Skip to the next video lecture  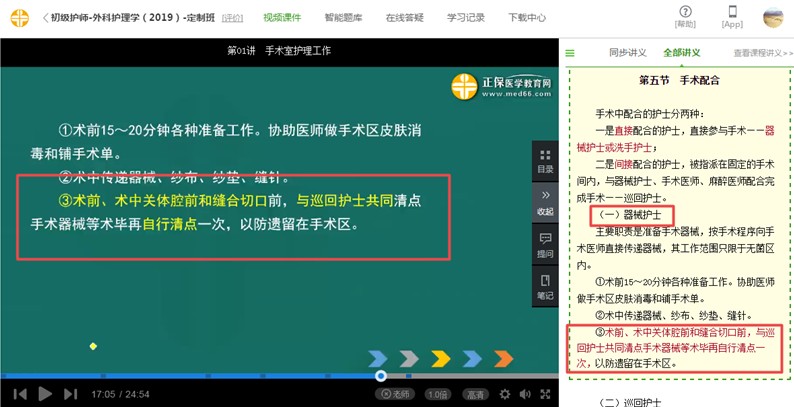tap(69, 394)
